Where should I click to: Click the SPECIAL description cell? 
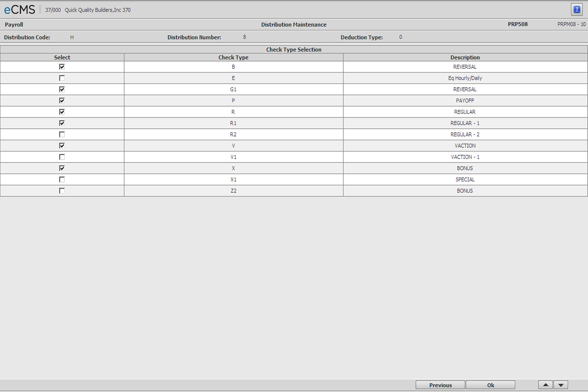click(x=465, y=179)
